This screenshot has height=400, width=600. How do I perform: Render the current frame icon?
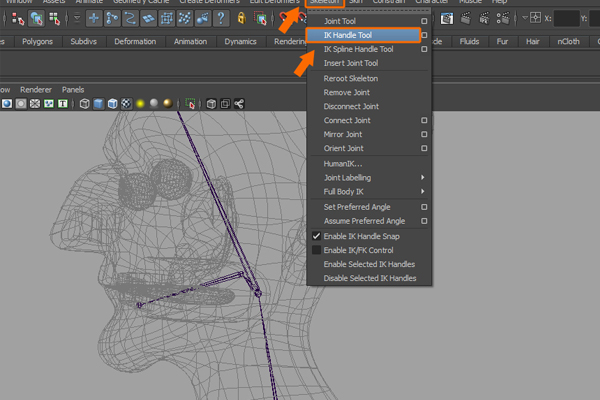pyautogui.click(x=465, y=18)
